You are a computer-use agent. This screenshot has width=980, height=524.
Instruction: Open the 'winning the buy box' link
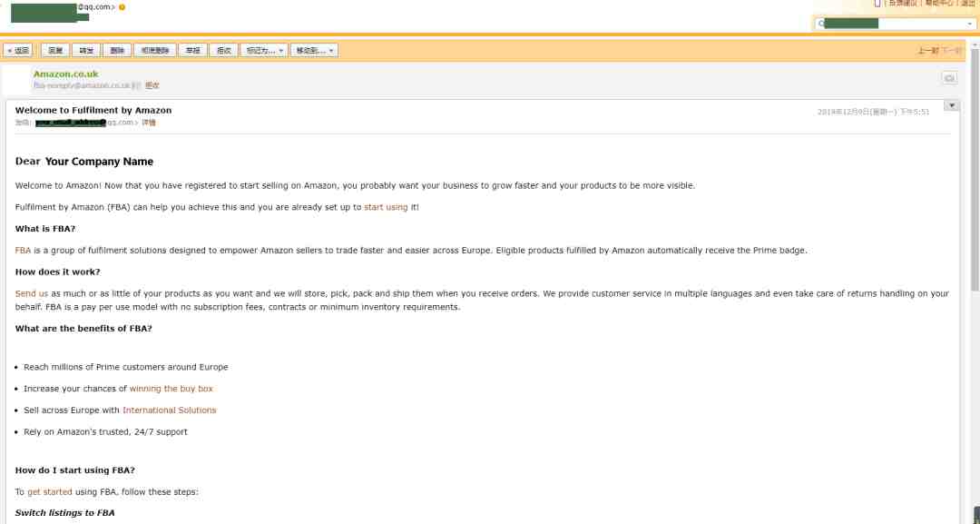tap(171, 389)
